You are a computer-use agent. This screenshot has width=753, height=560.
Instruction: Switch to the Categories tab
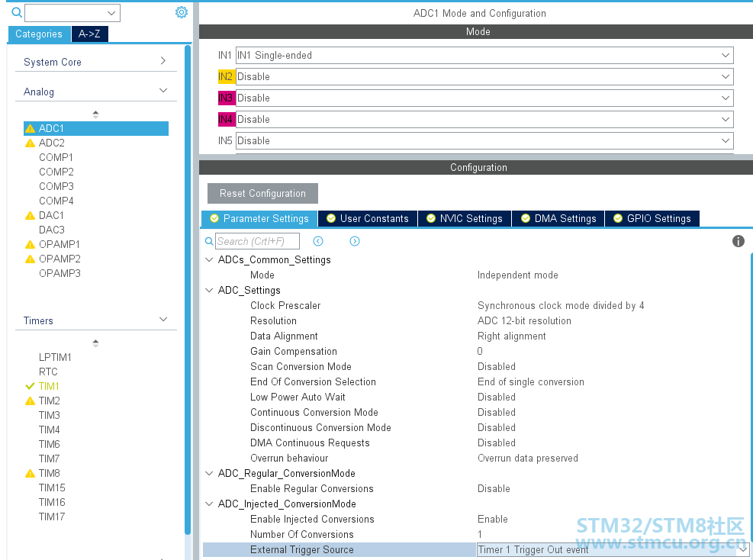(39, 34)
